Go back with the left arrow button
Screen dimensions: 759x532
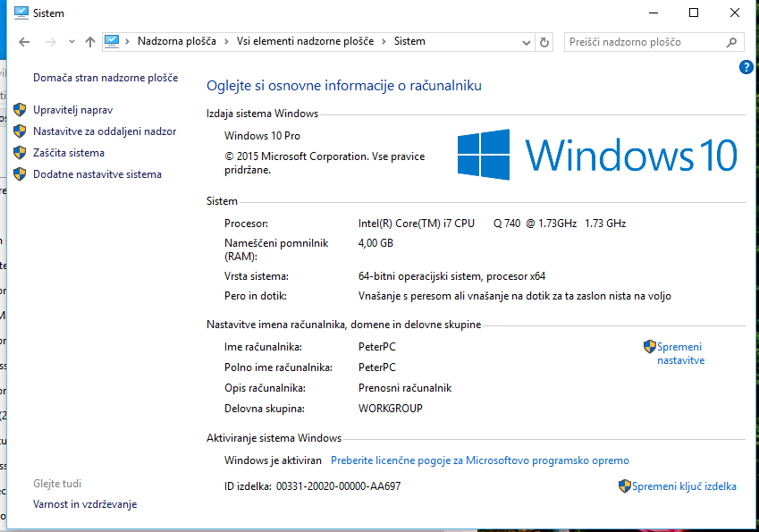(24, 42)
